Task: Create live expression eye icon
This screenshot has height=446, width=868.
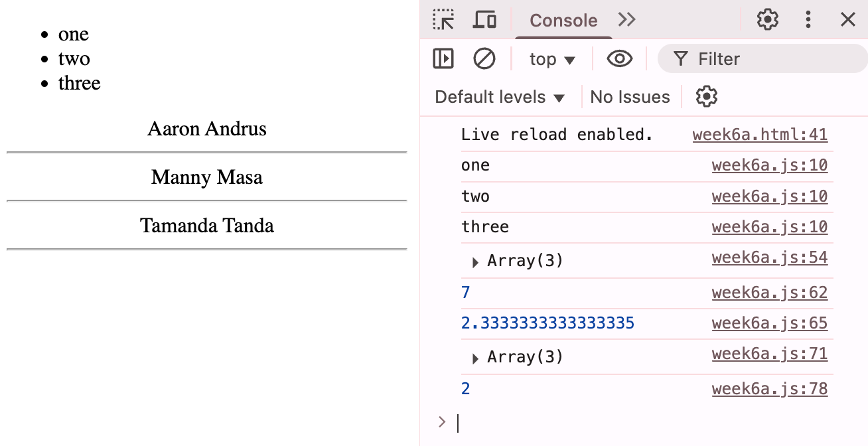Action: pos(620,59)
